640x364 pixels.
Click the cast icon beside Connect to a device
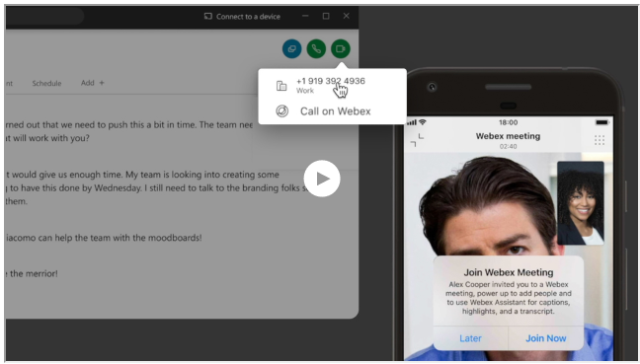(208, 17)
